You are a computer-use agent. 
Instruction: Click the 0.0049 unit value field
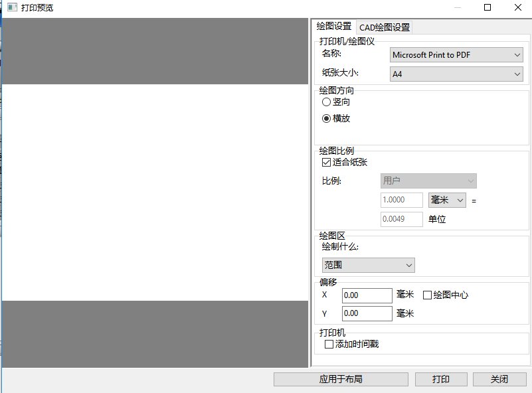click(401, 219)
